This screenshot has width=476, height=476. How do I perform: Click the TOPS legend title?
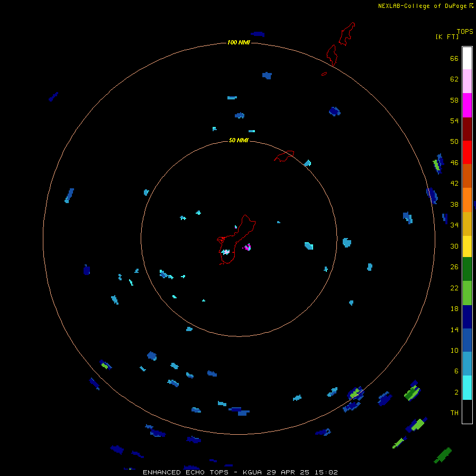pos(465,32)
